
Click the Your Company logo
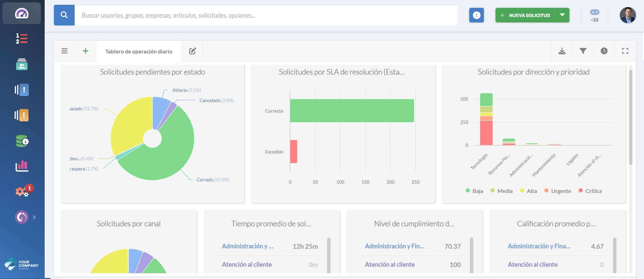click(x=21, y=264)
